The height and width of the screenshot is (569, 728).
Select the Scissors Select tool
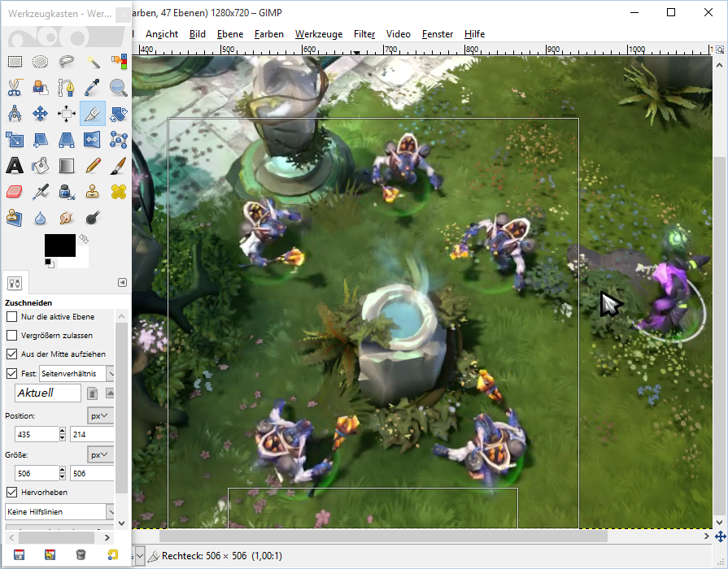click(15, 87)
